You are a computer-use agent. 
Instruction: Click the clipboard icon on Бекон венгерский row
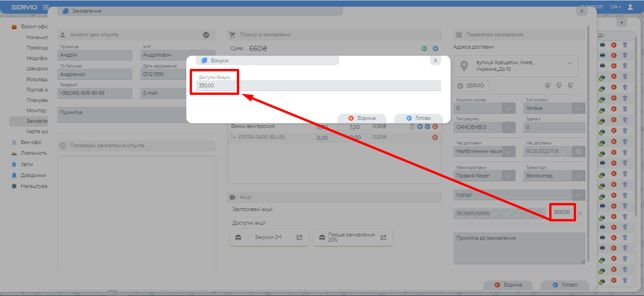coord(412,127)
